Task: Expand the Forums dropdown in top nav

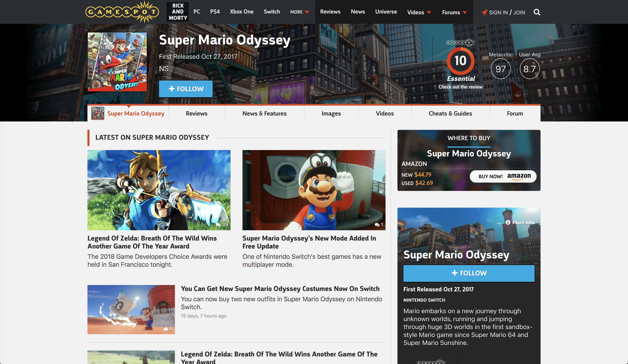Action: pos(454,12)
